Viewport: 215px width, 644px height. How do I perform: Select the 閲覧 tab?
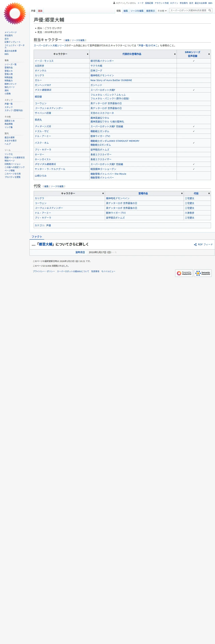point(119,11)
